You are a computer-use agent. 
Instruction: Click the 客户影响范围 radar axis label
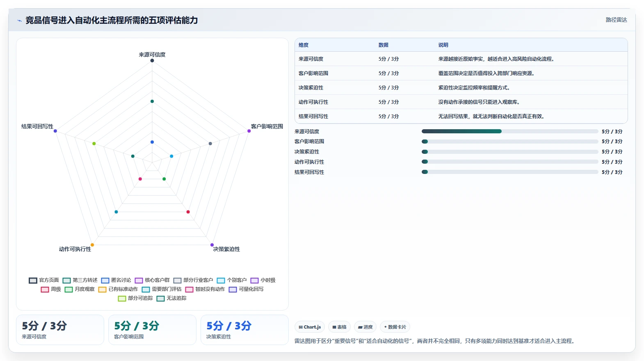point(267,126)
